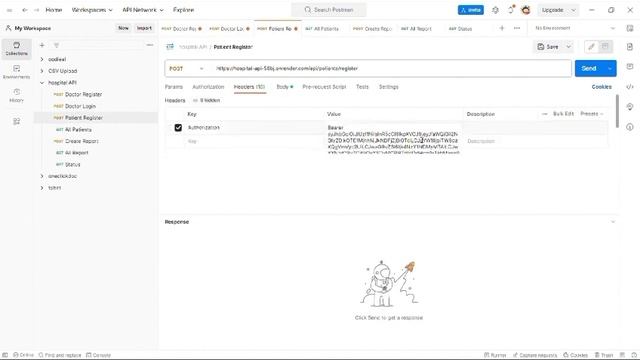Viewport: 640px width, 360px height.
Task: Click the New button
Action: click(x=123, y=28)
